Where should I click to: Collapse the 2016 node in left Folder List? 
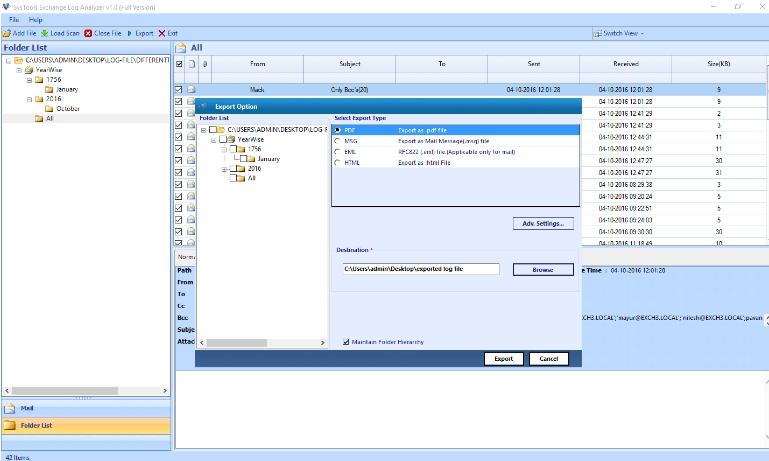(x=29, y=100)
